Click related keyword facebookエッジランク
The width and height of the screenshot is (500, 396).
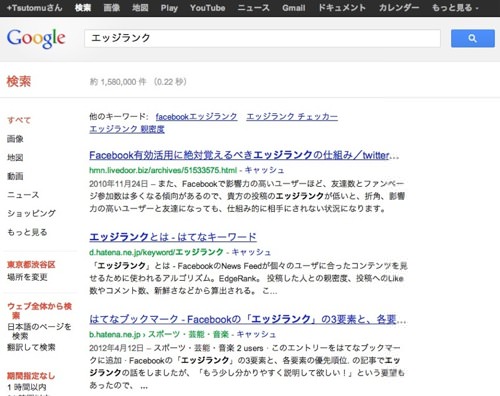pos(196,117)
